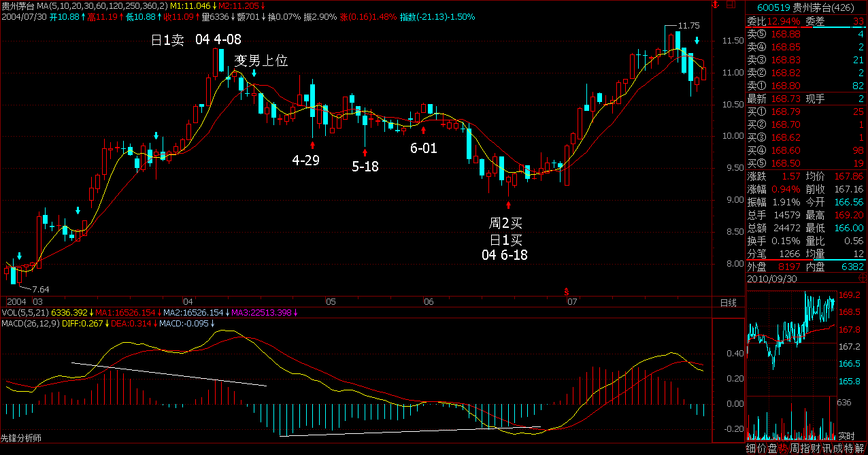Click the red up arrow marking 4-29
This screenshot has height=455, width=868.
[313, 144]
